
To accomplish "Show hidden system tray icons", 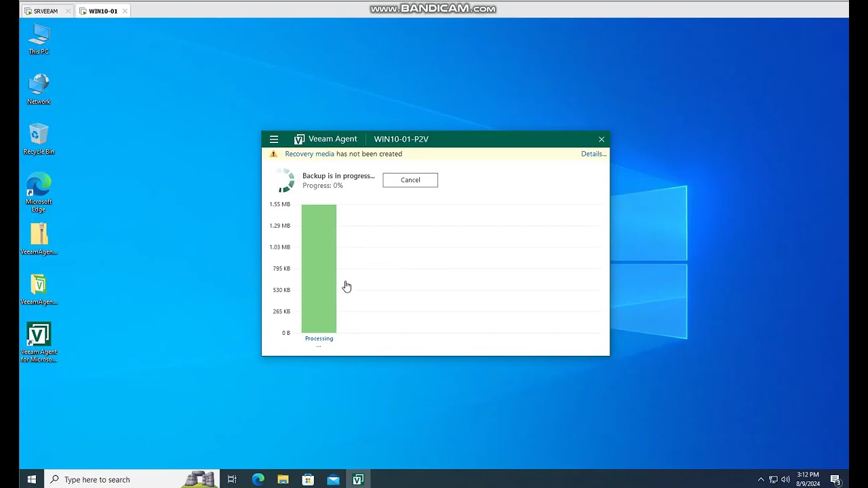I will 761,480.
